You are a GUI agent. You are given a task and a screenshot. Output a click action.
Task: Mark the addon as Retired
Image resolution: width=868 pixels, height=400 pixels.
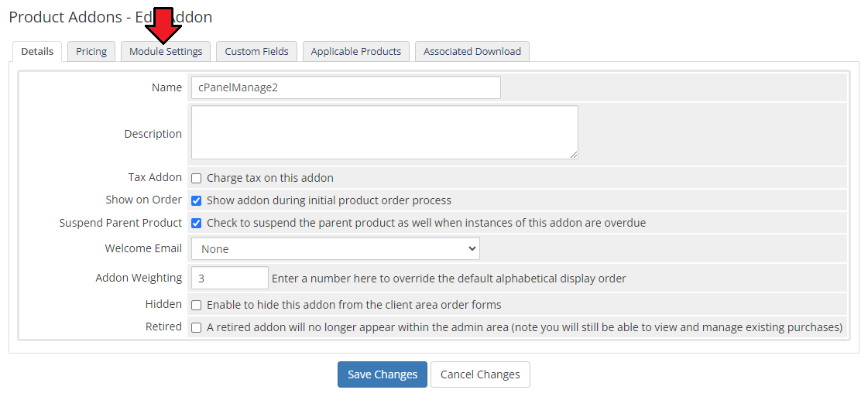(196, 327)
